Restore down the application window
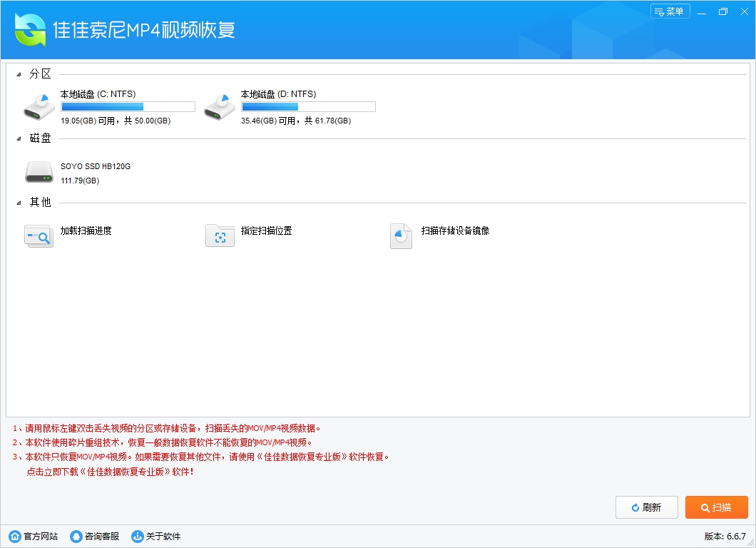Viewport: 756px width, 548px height. tap(723, 11)
